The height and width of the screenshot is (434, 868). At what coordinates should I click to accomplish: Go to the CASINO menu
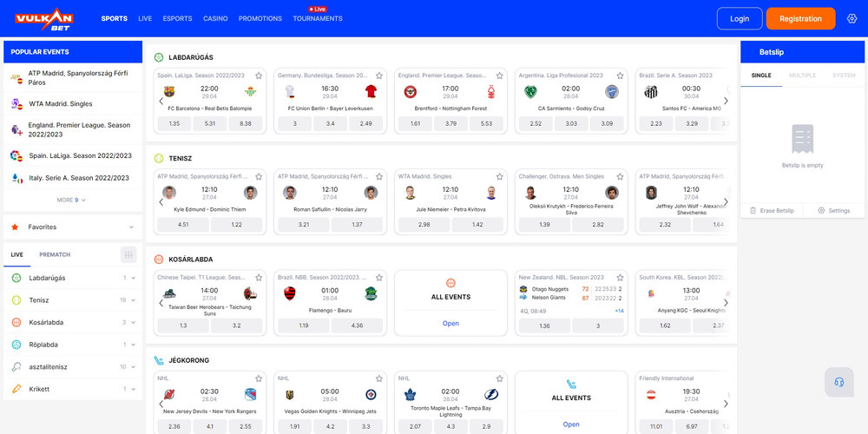coord(215,18)
